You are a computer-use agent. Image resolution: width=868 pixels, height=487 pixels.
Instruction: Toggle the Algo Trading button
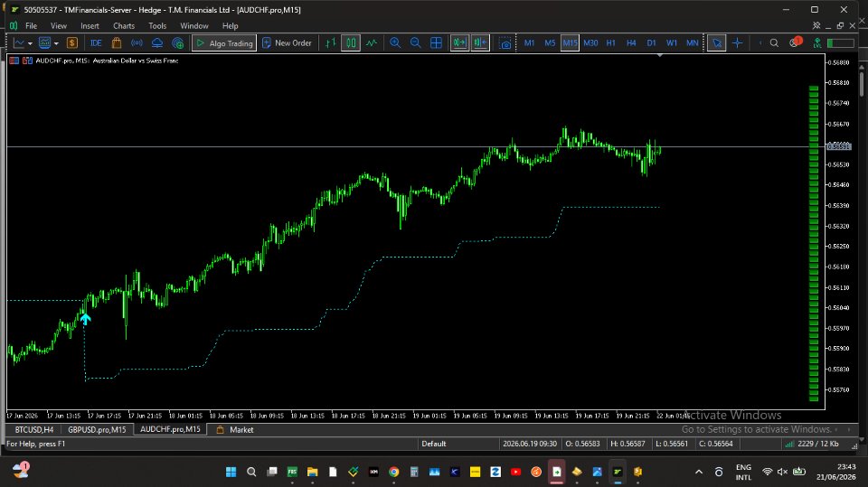(224, 42)
